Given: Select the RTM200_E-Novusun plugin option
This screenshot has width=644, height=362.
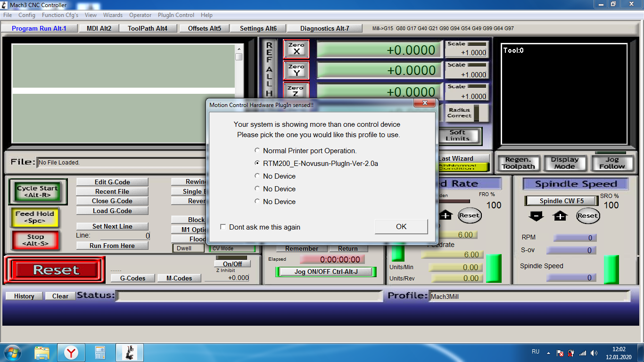Looking at the screenshot, I should point(316,164).
